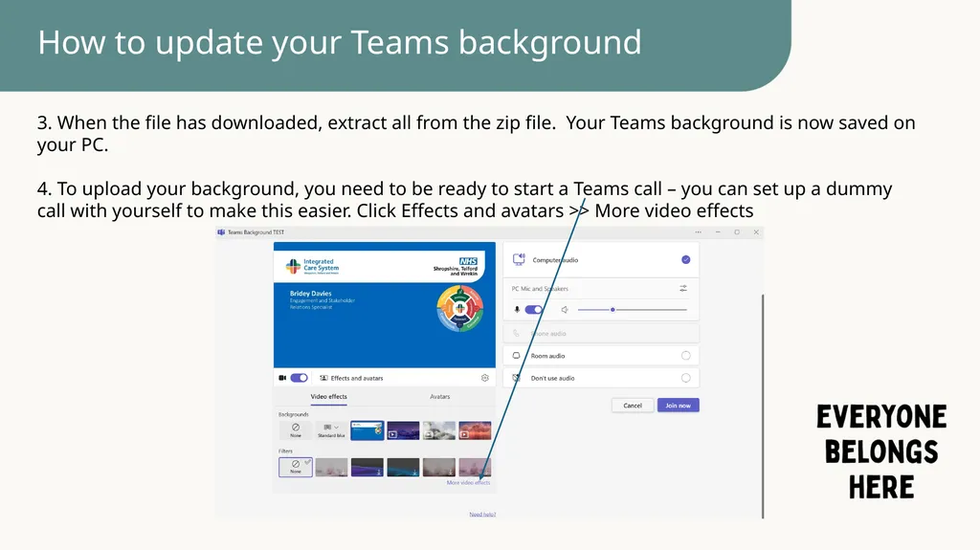Select the Don't use audio radio button

click(x=685, y=378)
